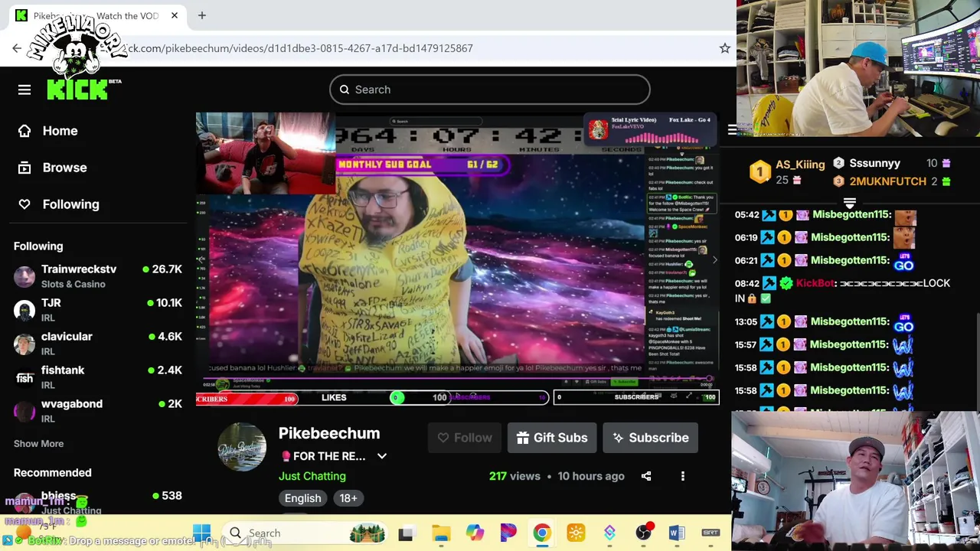Click the English language tag
This screenshot has height=551, width=980.
tap(303, 498)
